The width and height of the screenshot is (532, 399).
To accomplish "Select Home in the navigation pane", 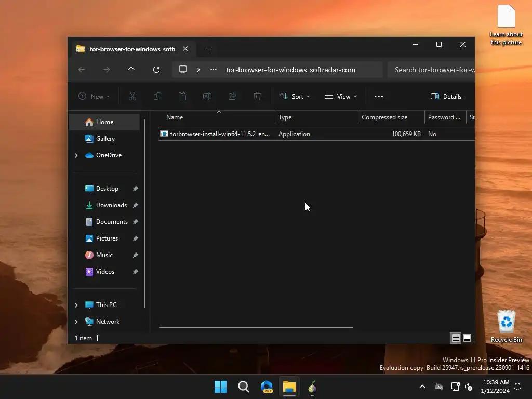I will tap(104, 122).
